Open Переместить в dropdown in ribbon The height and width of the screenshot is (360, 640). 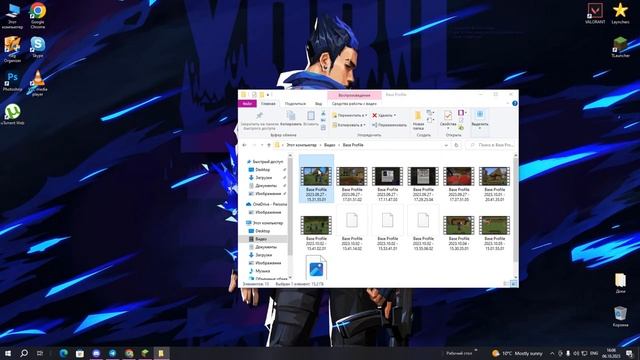349,116
